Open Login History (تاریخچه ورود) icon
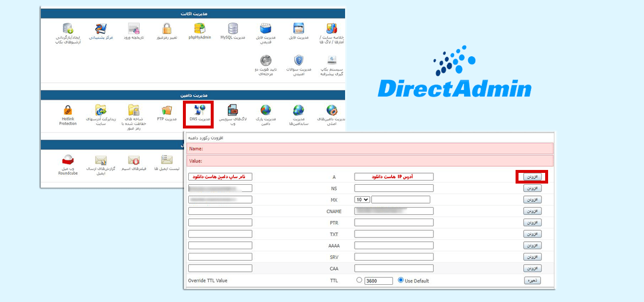 click(x=134, y=28)
